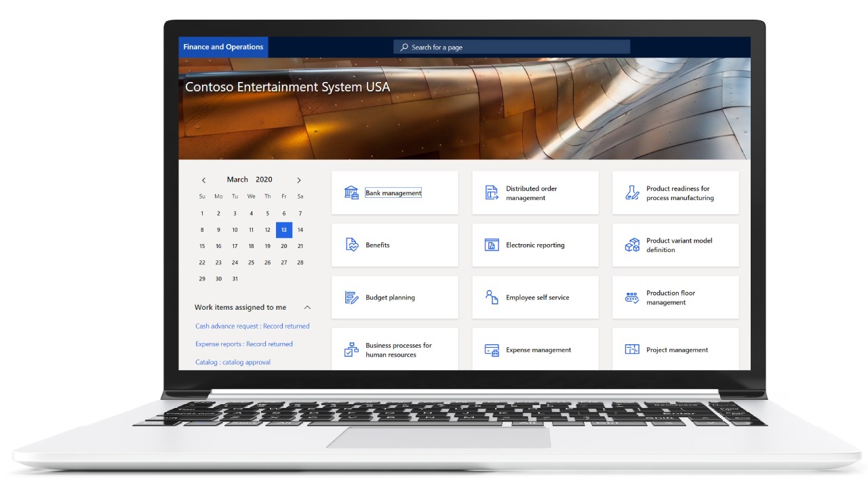
Task: Open Project management workspace label
Action: [x=677, y=350]
